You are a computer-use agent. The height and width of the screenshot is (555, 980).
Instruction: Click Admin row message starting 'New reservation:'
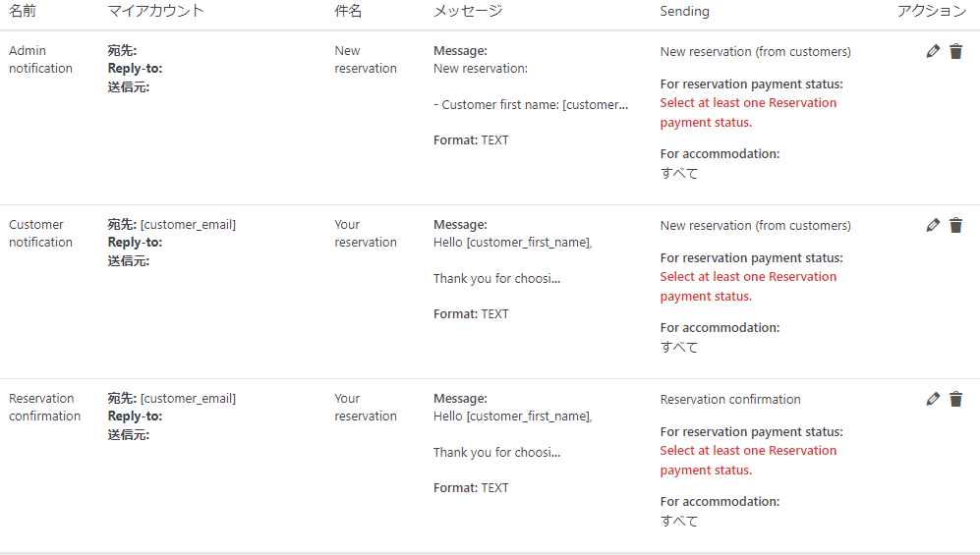[481, 69]
